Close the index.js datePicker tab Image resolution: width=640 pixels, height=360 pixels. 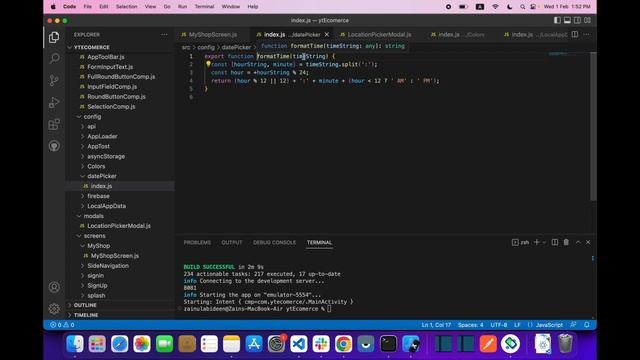point(327,35)
